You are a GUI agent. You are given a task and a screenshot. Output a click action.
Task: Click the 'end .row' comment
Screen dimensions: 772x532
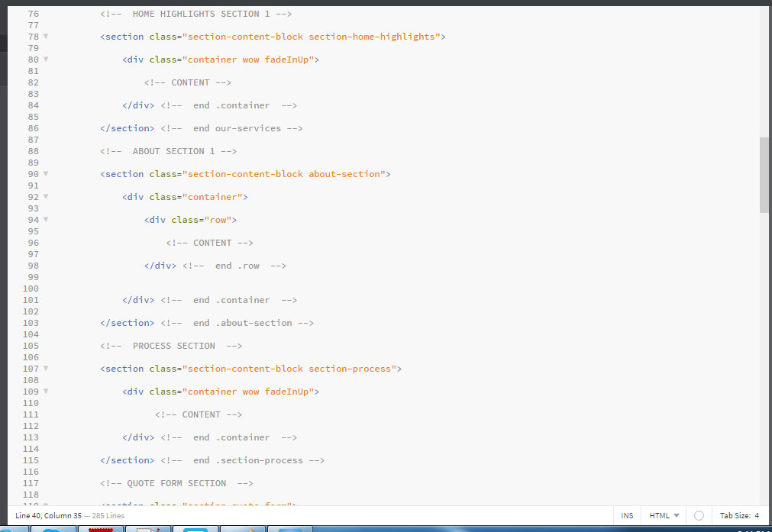click(234, 266)
